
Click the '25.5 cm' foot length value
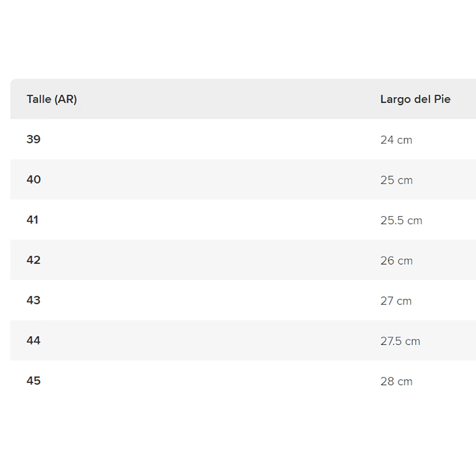(x=401, y=220)
